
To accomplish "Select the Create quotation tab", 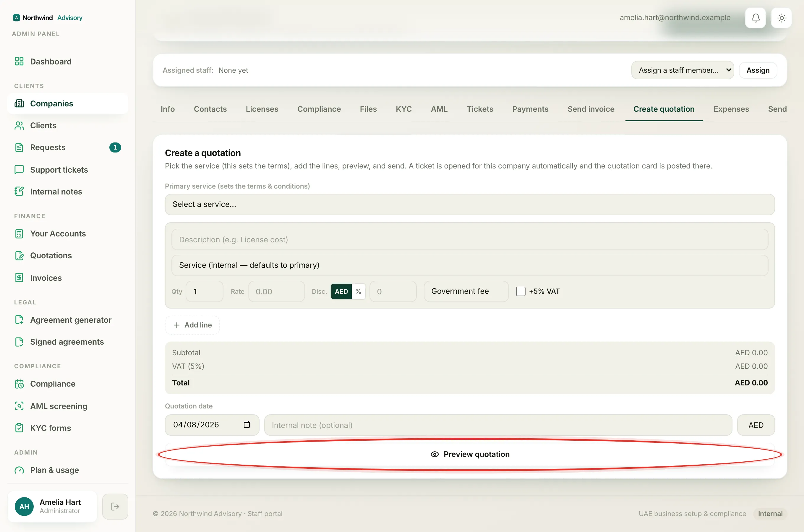I will (664, 109).
